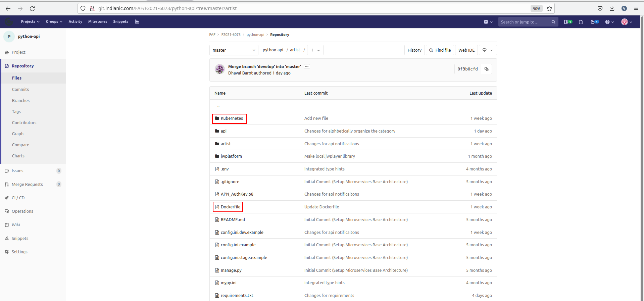Open the CI / CD sidebar section
Image resolution: width=644 pixels, height=301 pixels.
18,198
